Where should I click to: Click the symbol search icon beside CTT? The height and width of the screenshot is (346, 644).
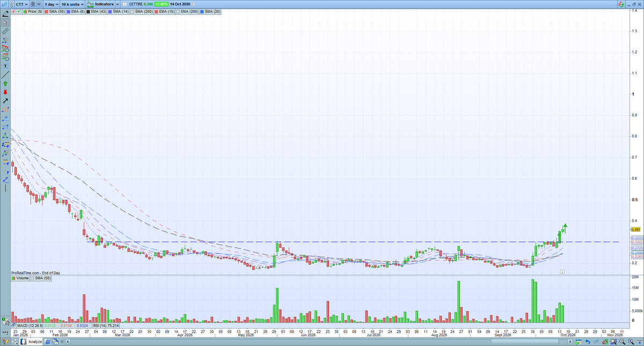coord(12,4)
